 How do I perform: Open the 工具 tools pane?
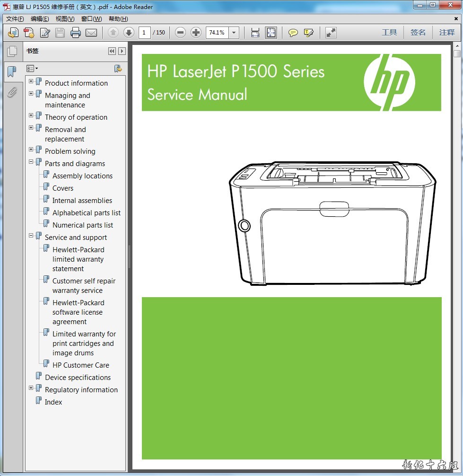[389, 33]
